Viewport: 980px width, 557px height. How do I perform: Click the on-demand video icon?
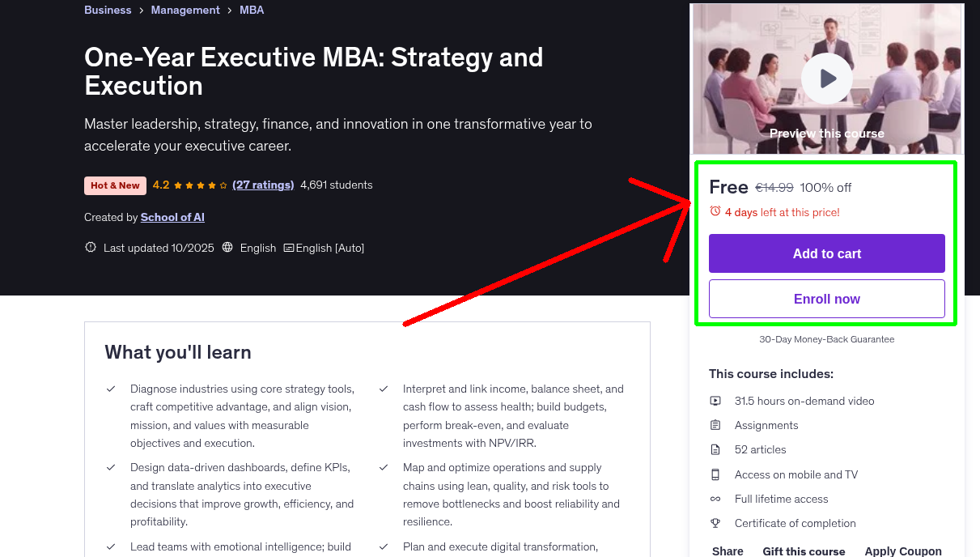pyautogui.click(x=715, y=400)
